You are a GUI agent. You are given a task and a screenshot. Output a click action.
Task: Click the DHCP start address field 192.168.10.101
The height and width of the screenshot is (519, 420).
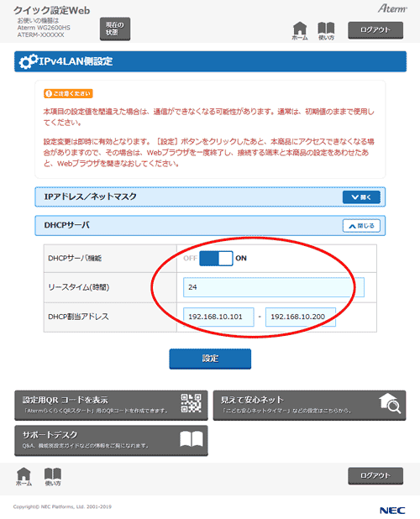click(x=218, y=317)
